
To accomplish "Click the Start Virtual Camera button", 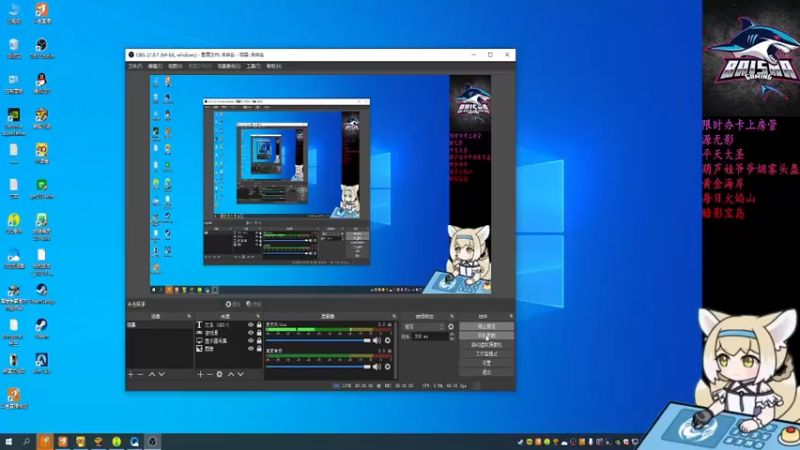I will tap(486, 345).
